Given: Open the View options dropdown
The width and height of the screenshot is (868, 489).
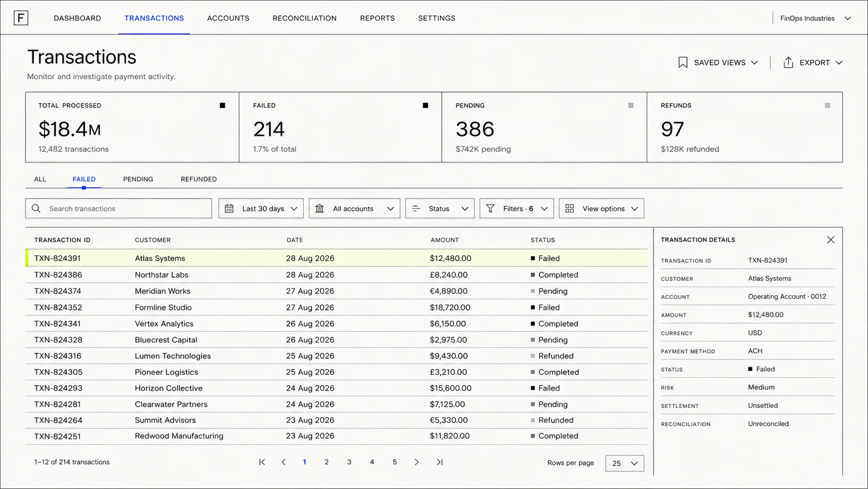Looking at the screenshot, I should (602, 208).
